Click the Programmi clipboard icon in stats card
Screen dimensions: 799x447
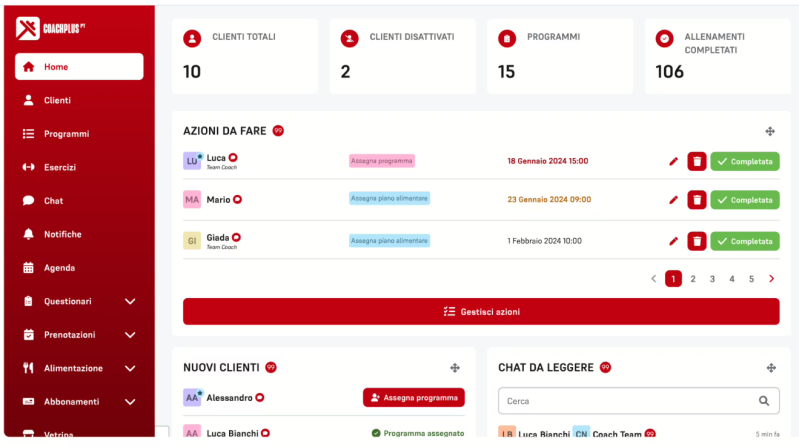point(507,38)
